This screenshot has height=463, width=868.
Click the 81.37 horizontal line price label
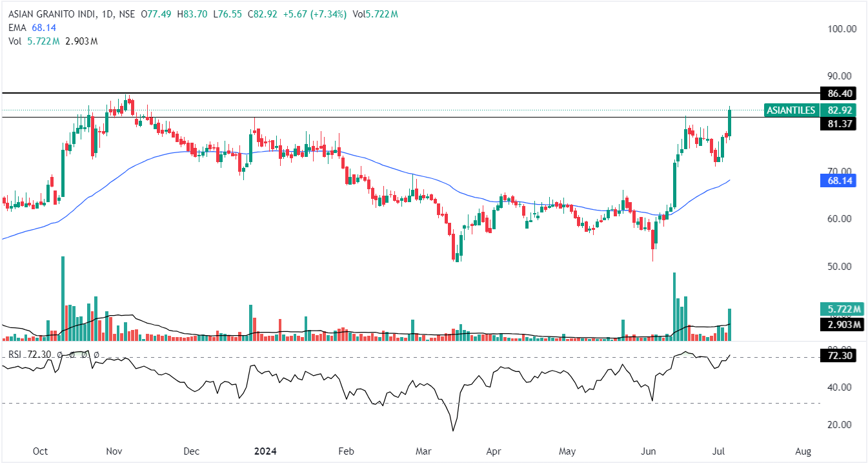coord(837,124)
